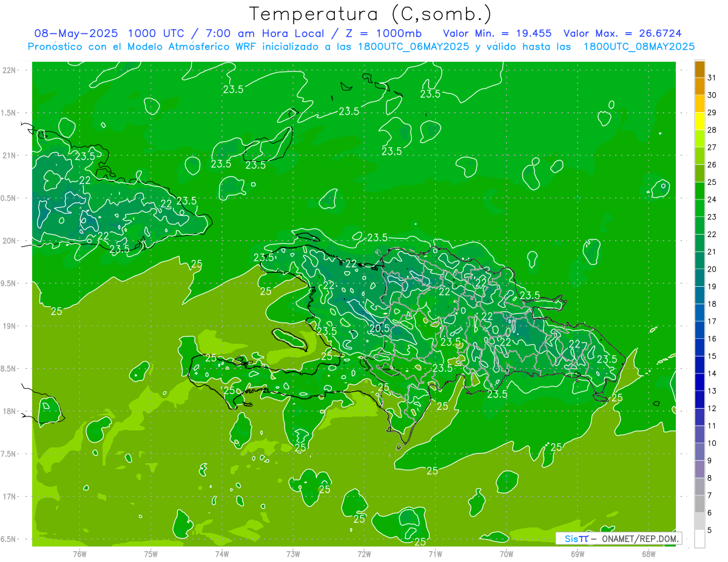The width and height of the screenshot is (728, 562).
Task: Click the "69W" longitude axis label
Action: point(577,554)
